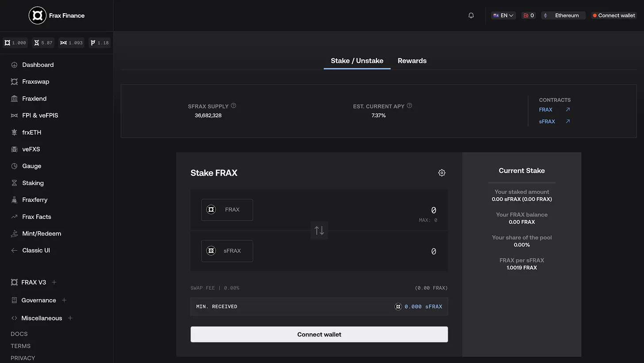Click the Gauge pie-chart icon
The height and width of the screenshot is (363, 644).
(14, 166)
